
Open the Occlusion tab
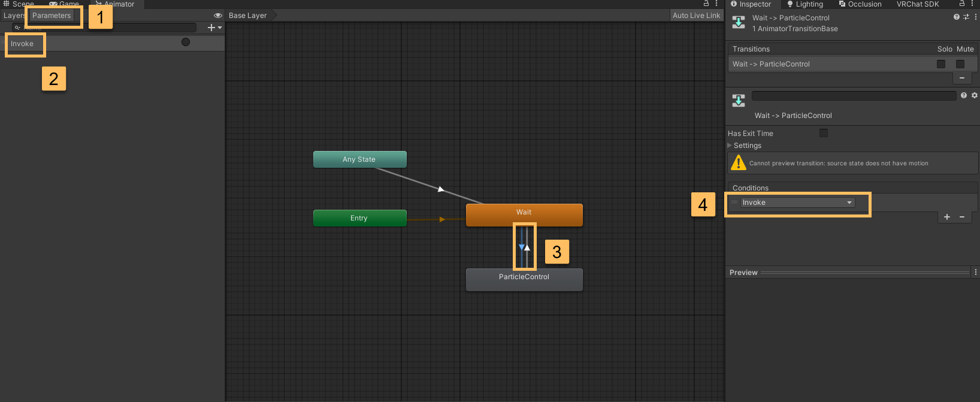tap(860, 4)
